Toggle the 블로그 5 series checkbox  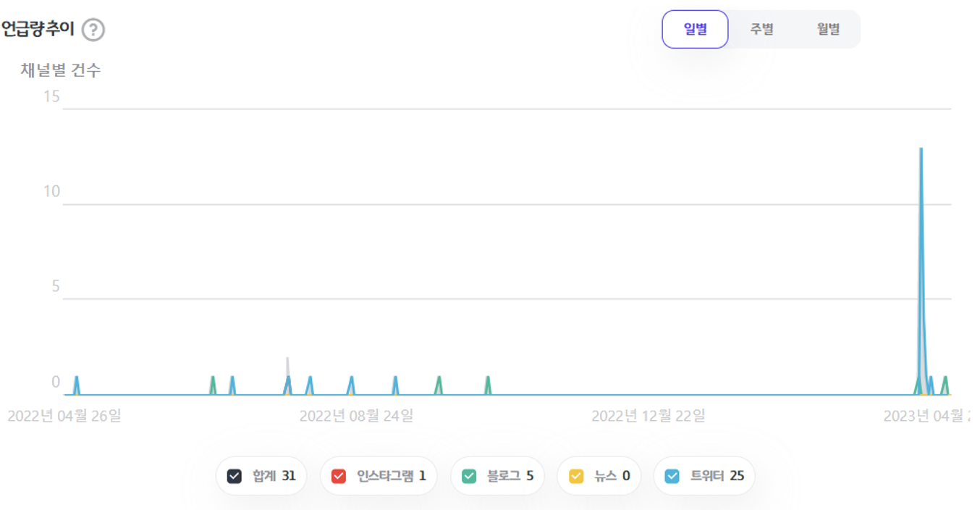coord(469,476)
